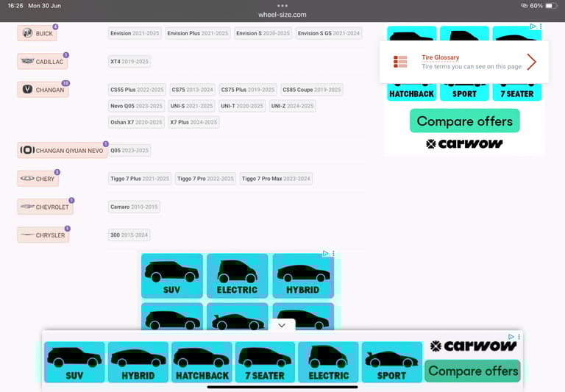The width and height of the screenshot is (565, 392).
Task: Select X7 Plus 2024-2025 model
Action: (193, 122)
